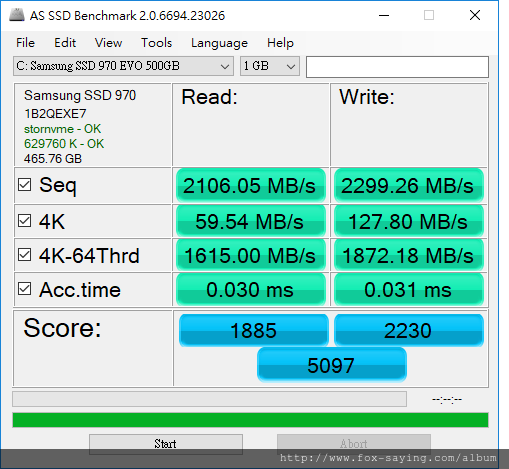Image resolution: width=509 pixels, height=469 pixels.
Task: Open the Tools menu
Action: (x=156, y=43)
